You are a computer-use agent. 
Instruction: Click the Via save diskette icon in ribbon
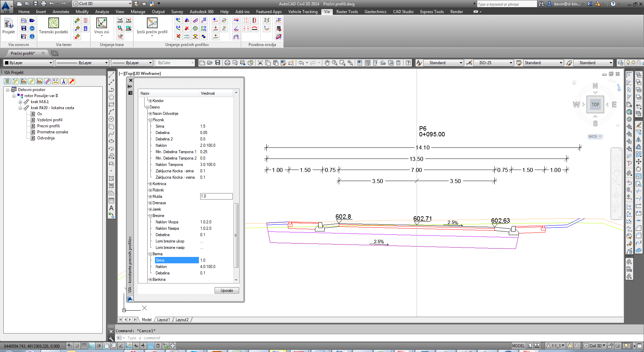coord(24,29)
